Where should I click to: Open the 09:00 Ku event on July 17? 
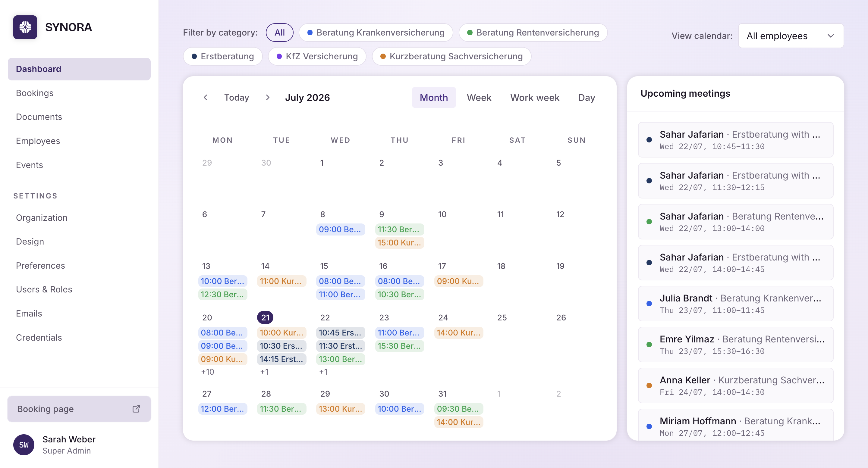pos(459,281)
